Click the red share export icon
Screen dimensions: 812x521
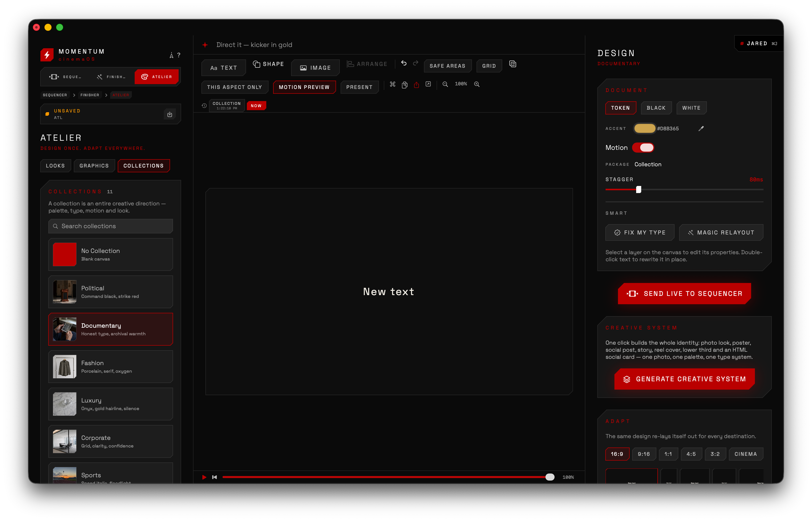(x=416, y=85)
